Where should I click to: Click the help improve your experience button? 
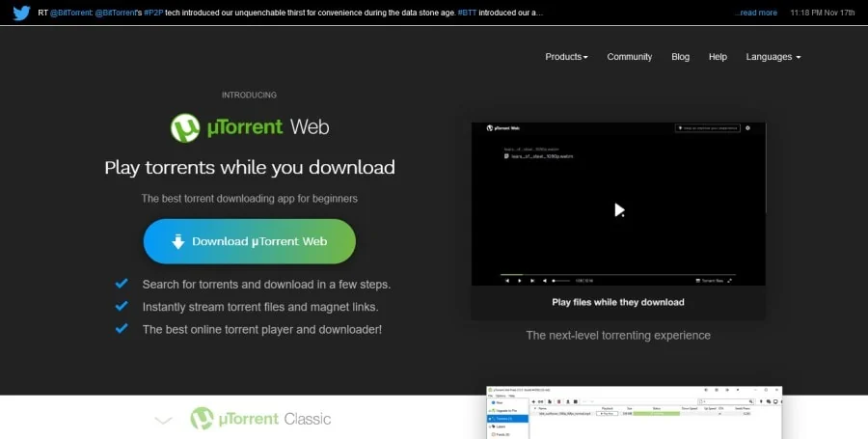pyautogui.click(x=708, y=128)
